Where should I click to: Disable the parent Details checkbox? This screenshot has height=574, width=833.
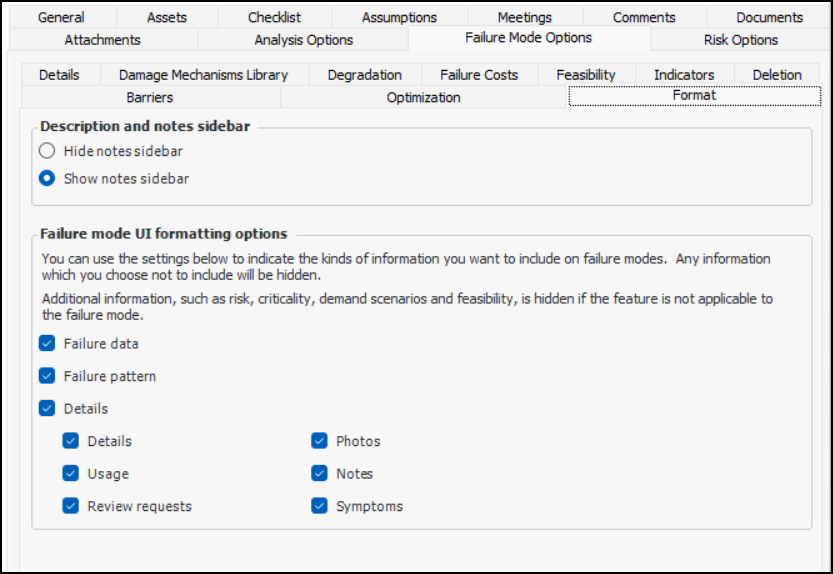(x=47, y=408)
